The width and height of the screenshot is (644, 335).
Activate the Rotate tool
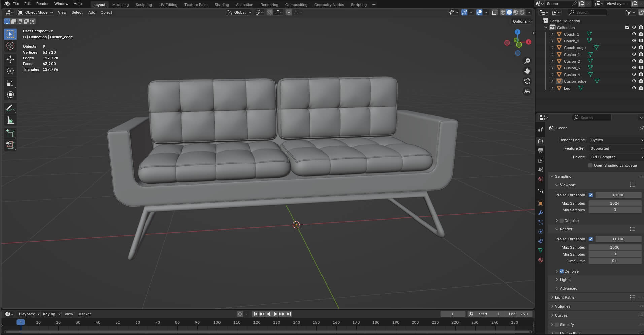[10, 71]
